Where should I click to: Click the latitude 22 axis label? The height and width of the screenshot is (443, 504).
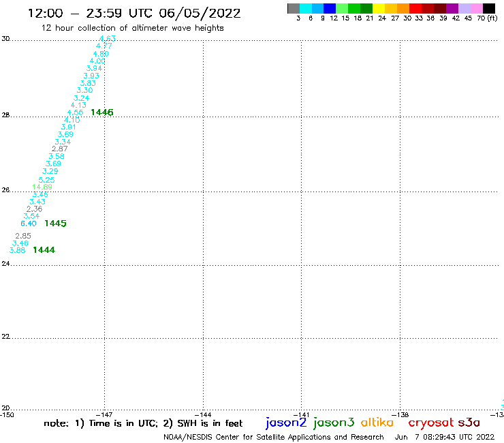5,336
